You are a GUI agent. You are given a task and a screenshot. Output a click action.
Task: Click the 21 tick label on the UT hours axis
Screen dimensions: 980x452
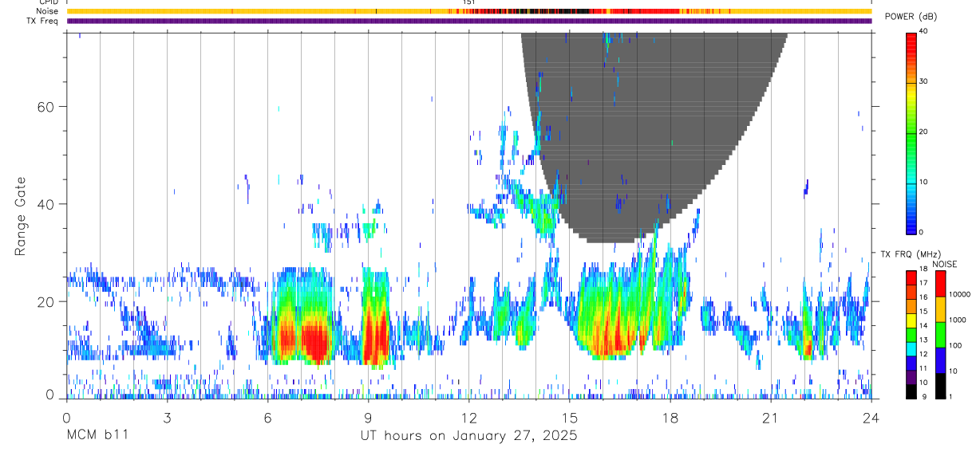coord(770,418)
